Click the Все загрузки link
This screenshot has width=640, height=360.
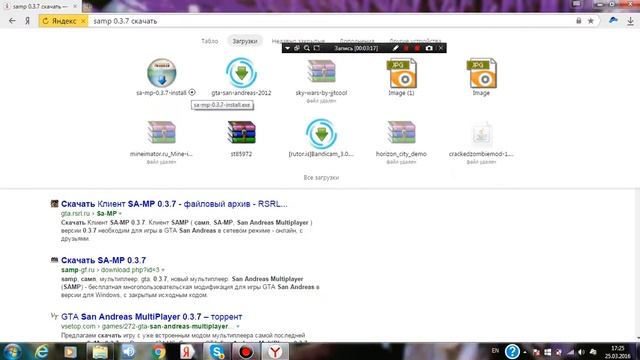coord(321,178)
